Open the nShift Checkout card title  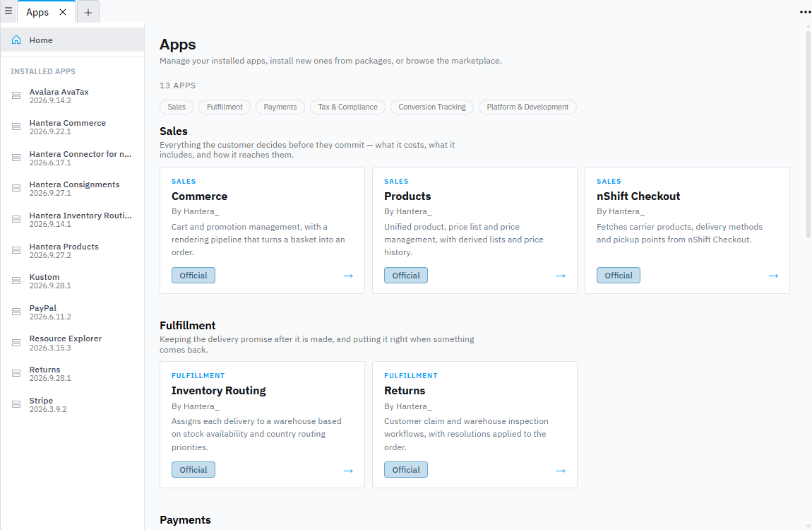point(638,196)
